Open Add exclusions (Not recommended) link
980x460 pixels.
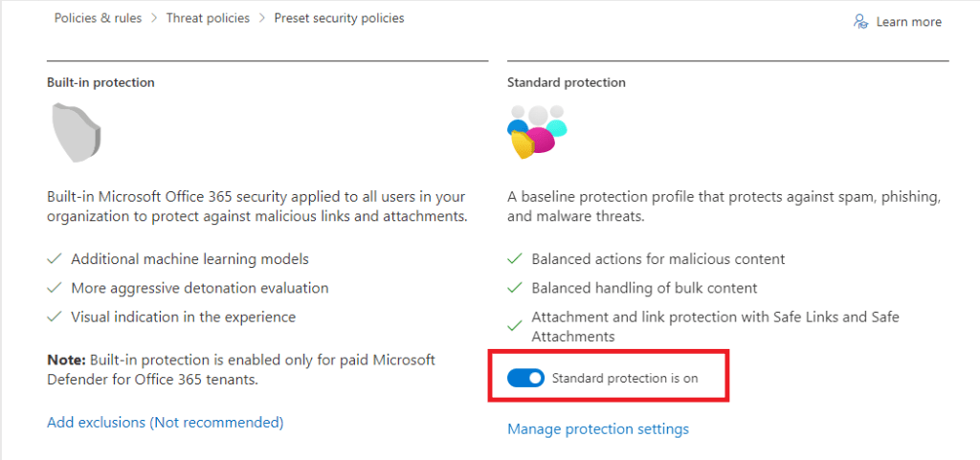[x=165, y=422]
